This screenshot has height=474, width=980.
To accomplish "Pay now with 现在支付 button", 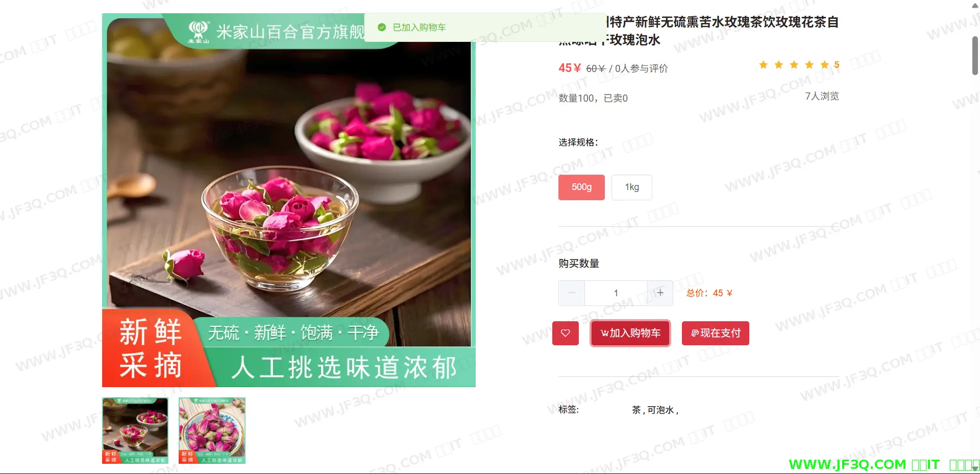I will point(716,333).
